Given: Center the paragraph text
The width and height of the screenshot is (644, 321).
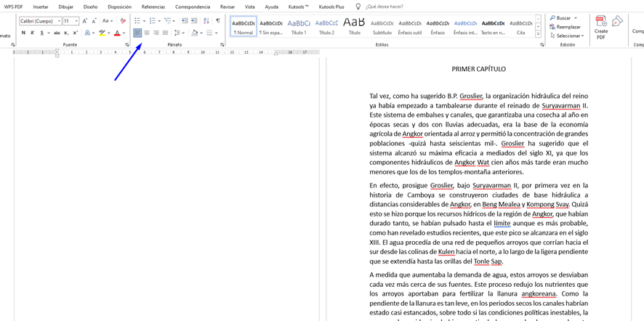Looking at the screenshot, I should tap(147, 33).
